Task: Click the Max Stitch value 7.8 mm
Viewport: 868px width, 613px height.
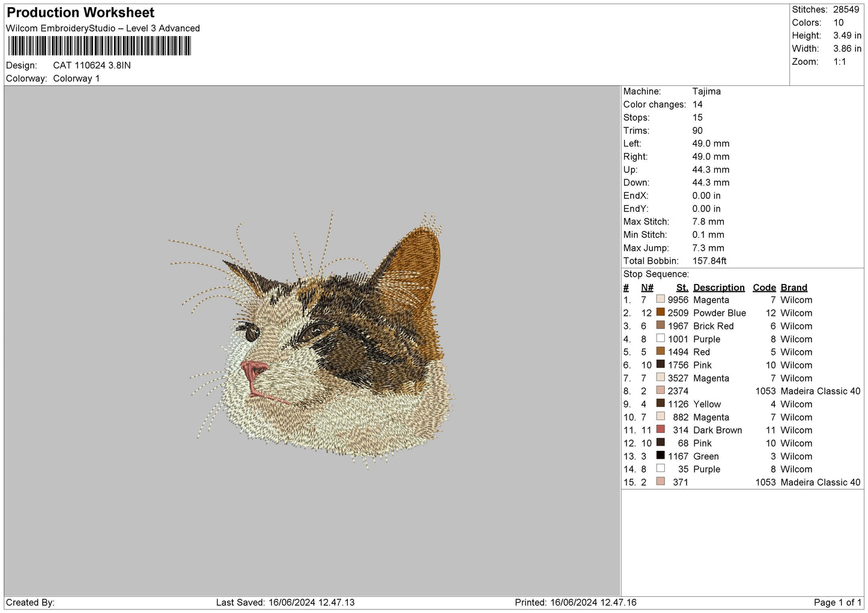Action: click(708, 222)
